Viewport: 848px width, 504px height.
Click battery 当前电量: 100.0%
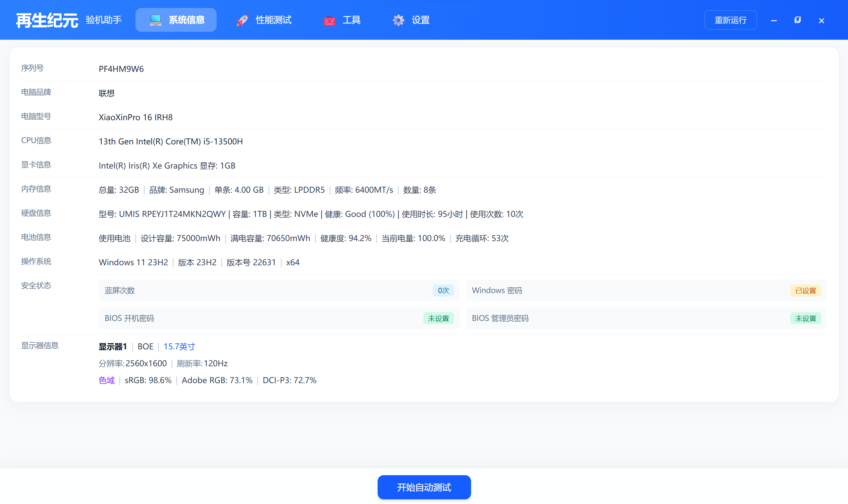click(x=413, y=238)
